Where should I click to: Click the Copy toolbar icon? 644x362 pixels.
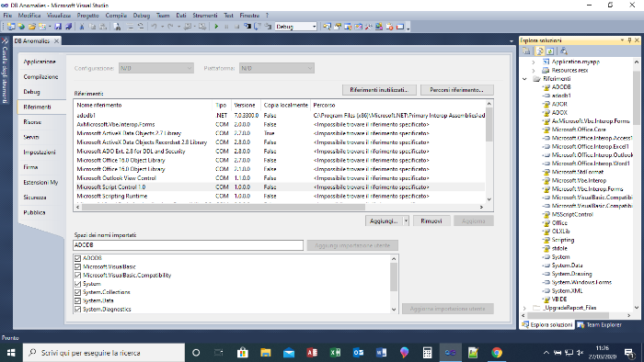tap(92, 27)
